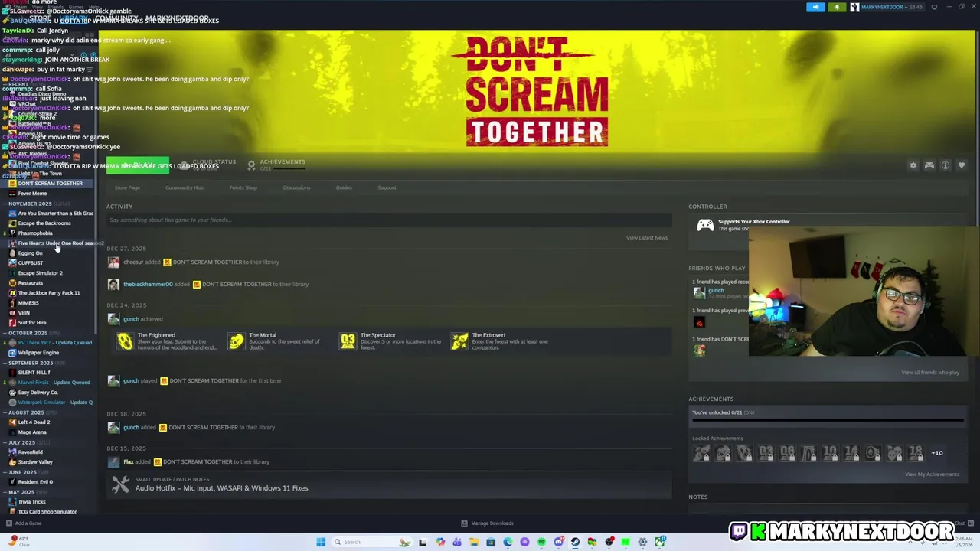The height and width of the screenshot is (551, 980).
Task: Click the Windows Start button
Action: 321,542
